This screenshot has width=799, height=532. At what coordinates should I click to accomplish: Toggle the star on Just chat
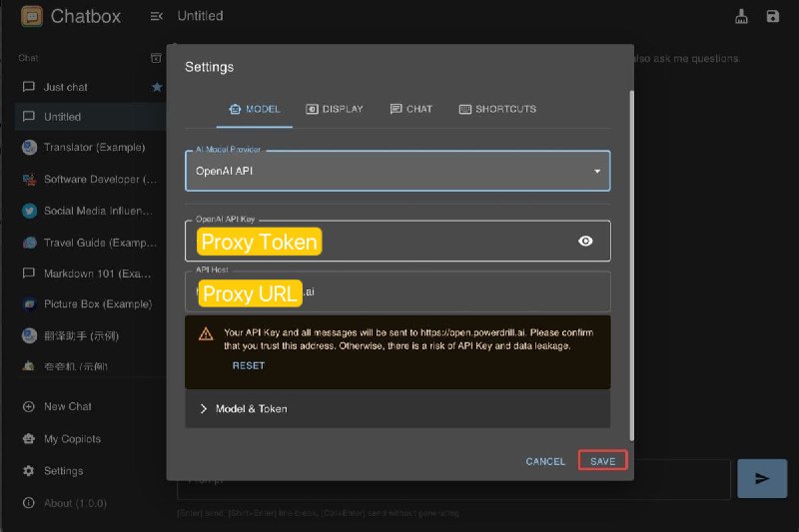[x=157, y=87]
